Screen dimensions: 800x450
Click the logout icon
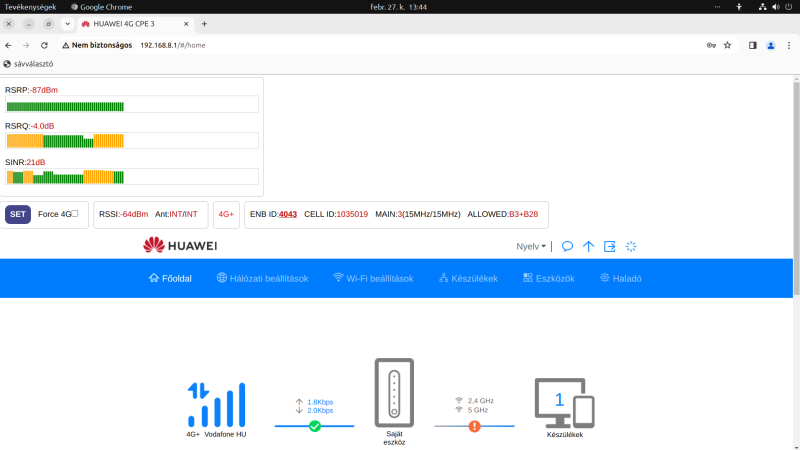coord(610,246)
